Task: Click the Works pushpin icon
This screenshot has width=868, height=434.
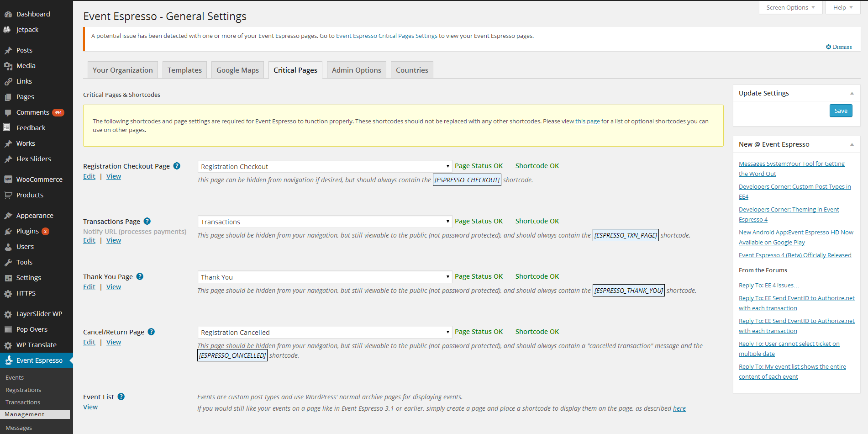Action: (x=8, y=143)
